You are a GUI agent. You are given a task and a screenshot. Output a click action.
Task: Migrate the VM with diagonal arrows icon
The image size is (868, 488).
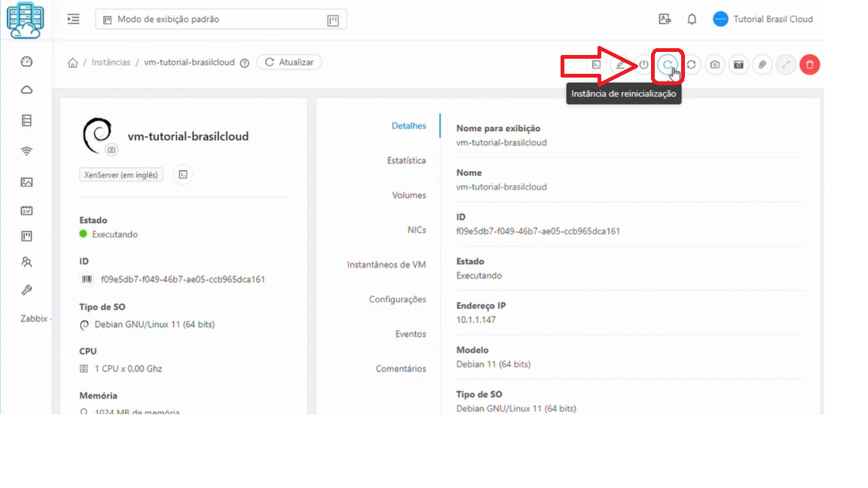click(x=785, y=65)
